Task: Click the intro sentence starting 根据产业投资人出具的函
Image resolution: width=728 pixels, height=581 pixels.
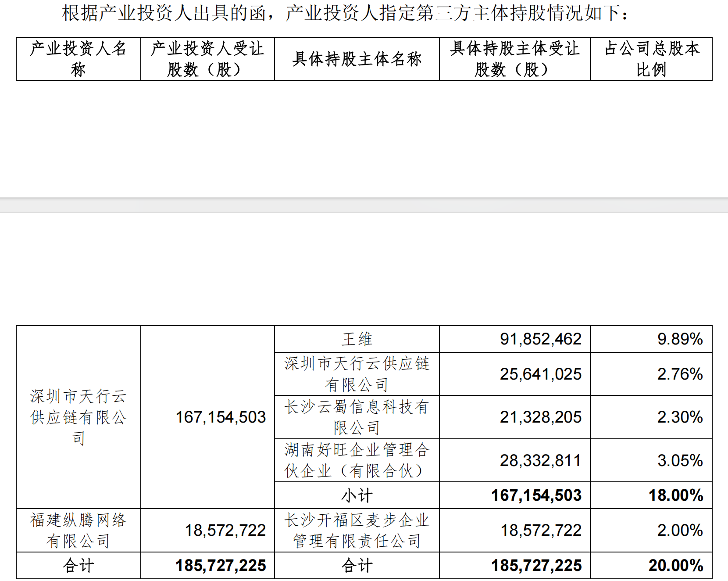Action: (x=346, y=13)
